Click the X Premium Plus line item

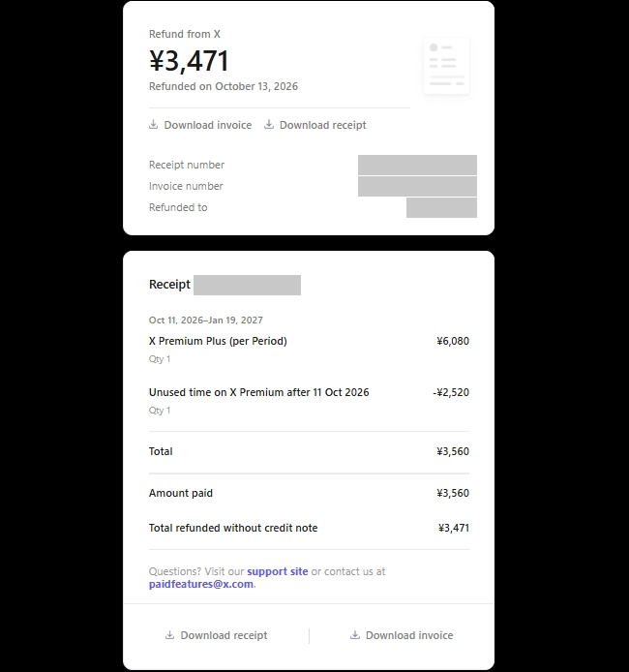coord(309,341)
